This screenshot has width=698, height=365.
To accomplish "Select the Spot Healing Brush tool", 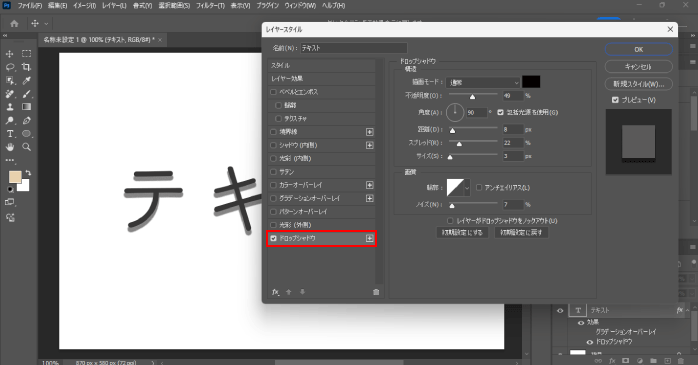I will click(9, 94).
